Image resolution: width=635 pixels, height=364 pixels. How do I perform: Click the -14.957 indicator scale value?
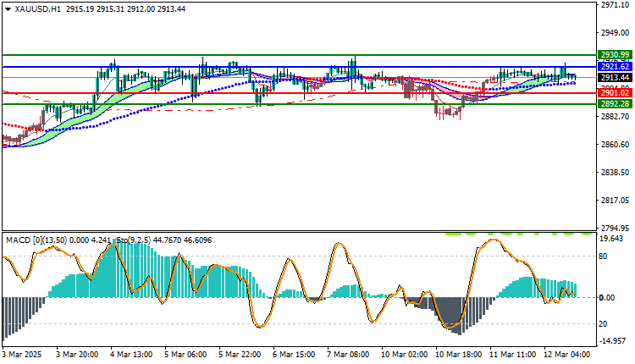(612, 341)
